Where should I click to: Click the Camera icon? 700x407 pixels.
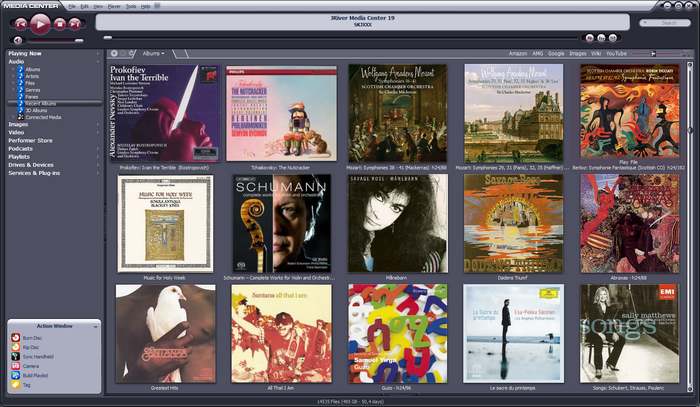[16, 366]
